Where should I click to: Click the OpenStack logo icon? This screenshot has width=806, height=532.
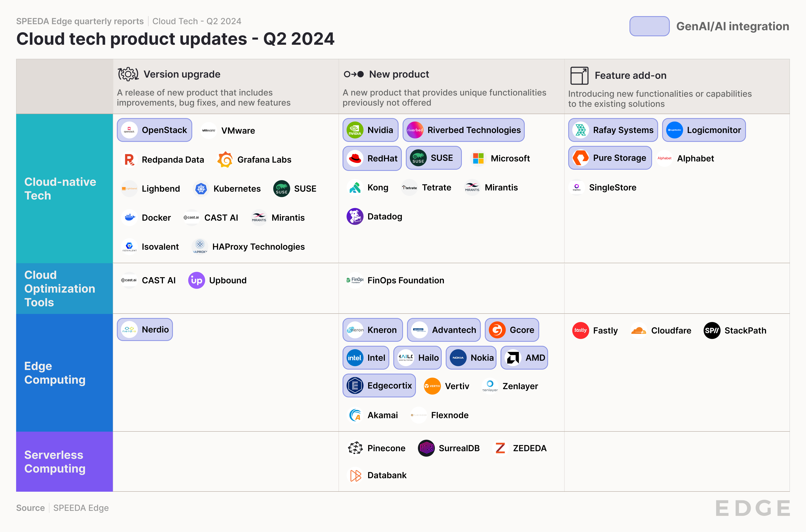pyautogui.click(x=129, y=130)
